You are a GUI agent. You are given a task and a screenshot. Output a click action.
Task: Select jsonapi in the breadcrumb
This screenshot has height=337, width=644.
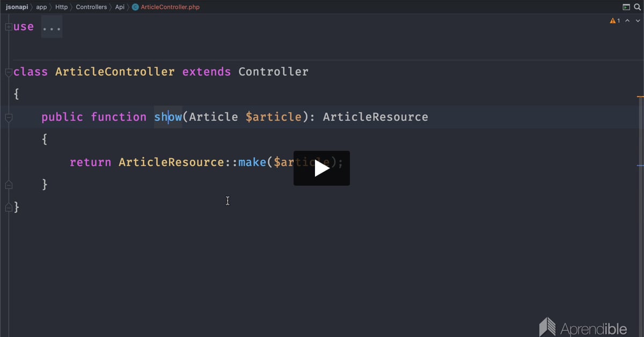(17, 7)
